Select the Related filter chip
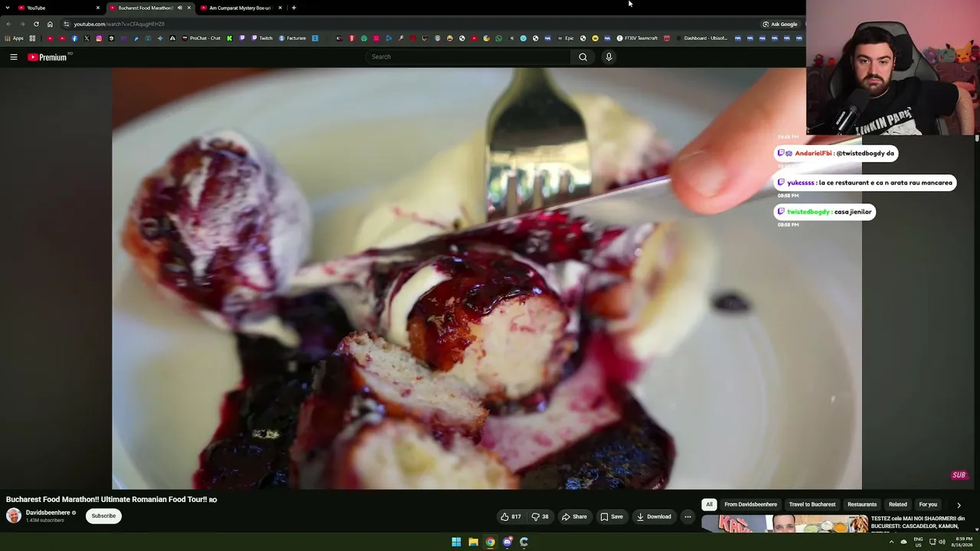 (898, 504)
